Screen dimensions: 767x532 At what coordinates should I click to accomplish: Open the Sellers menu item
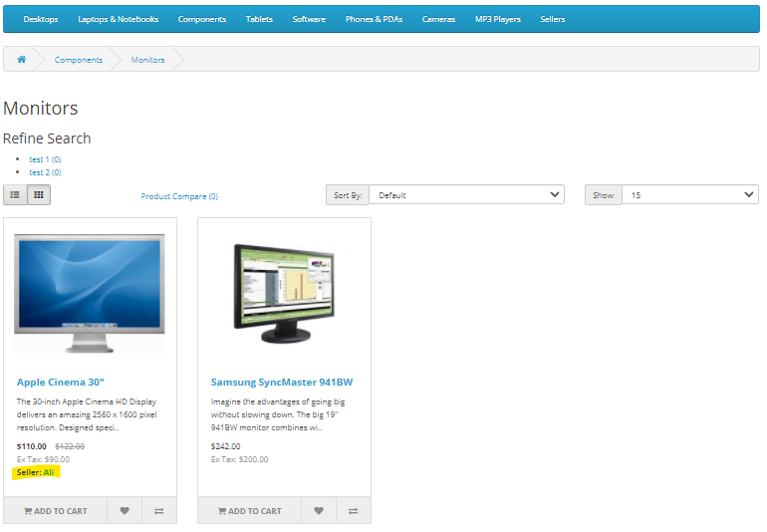pyautogui.click(x=553, y=19)
